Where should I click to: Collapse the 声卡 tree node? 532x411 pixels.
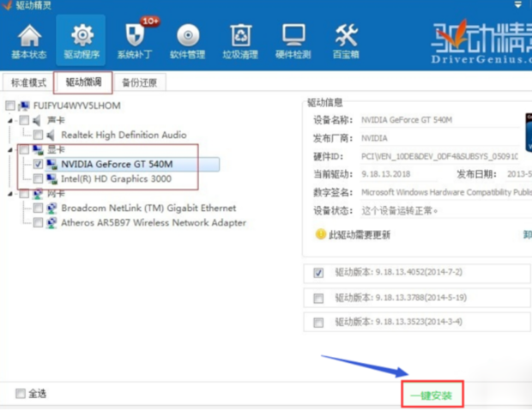[x=10, y=121]
